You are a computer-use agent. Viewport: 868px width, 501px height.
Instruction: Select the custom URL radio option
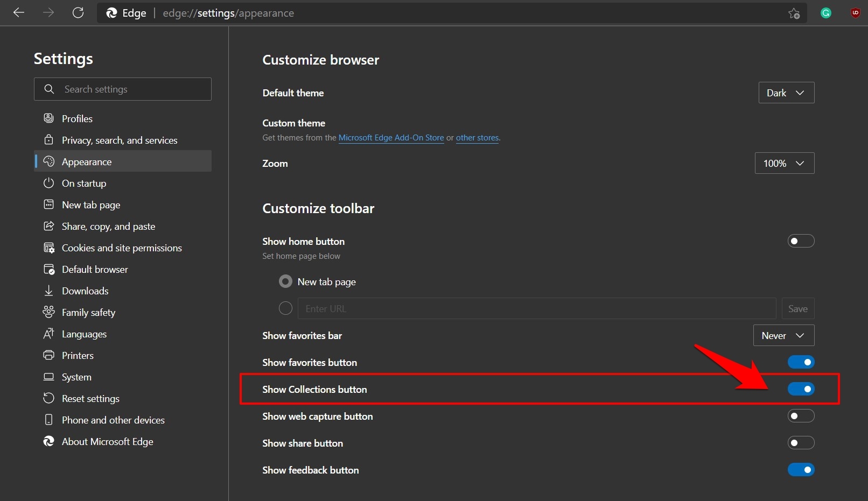click(285, 308)
